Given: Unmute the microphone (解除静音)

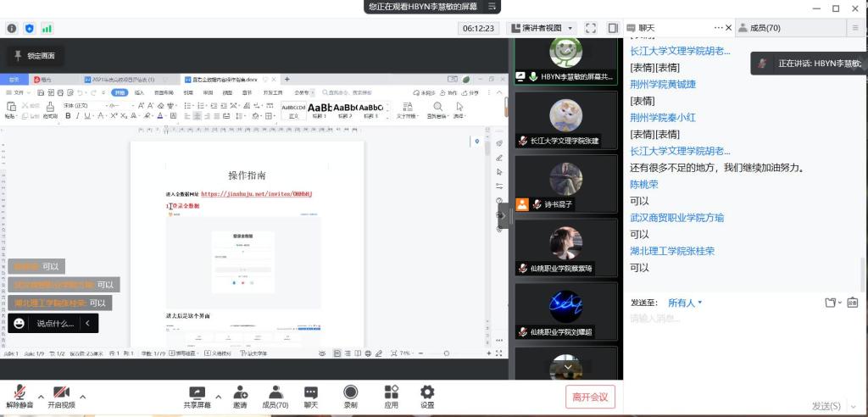Looking at the screenshot, I should pos(19,395).
